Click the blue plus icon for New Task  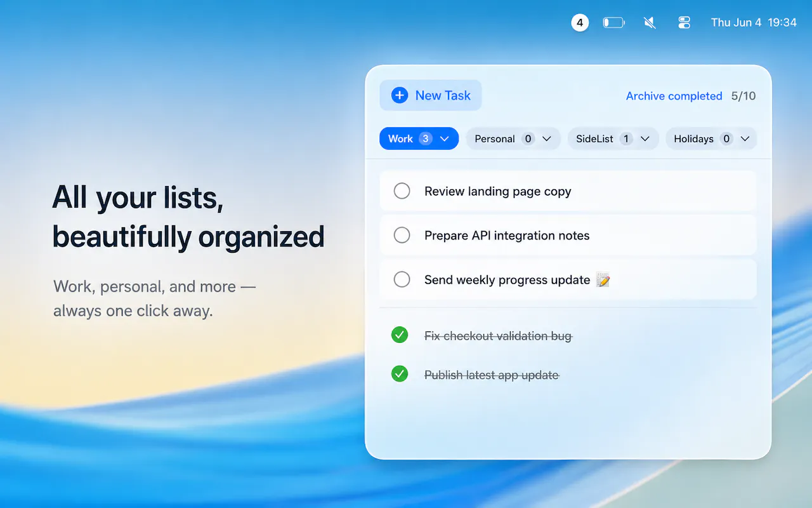pyautogui.click(x=400, y=95)
